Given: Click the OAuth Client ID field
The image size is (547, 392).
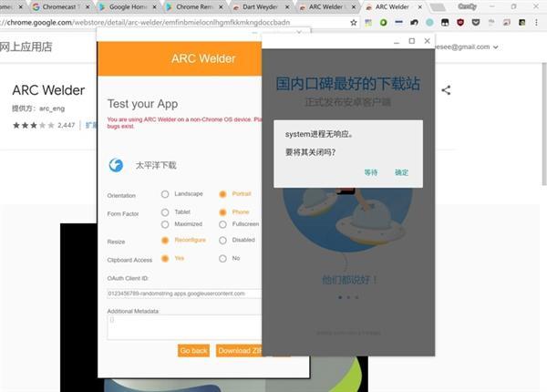Looking at the screenshot, I should 184,294.
